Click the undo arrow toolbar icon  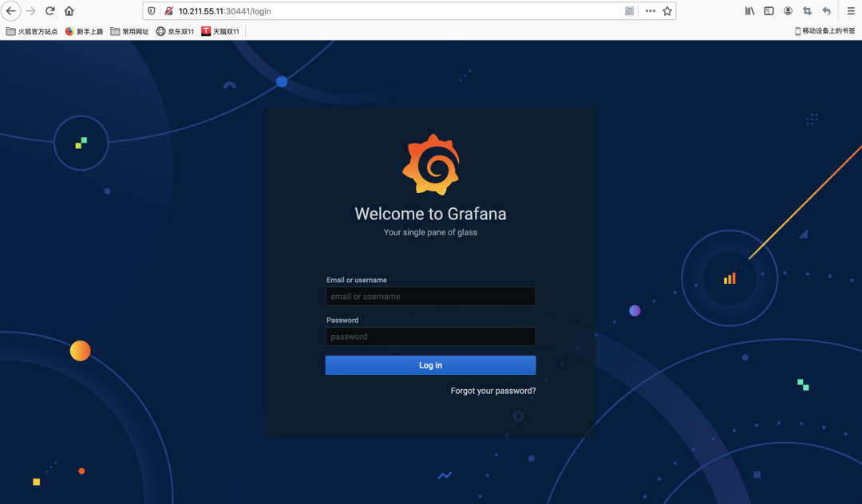pyautogui.click(x=826, y=11)
